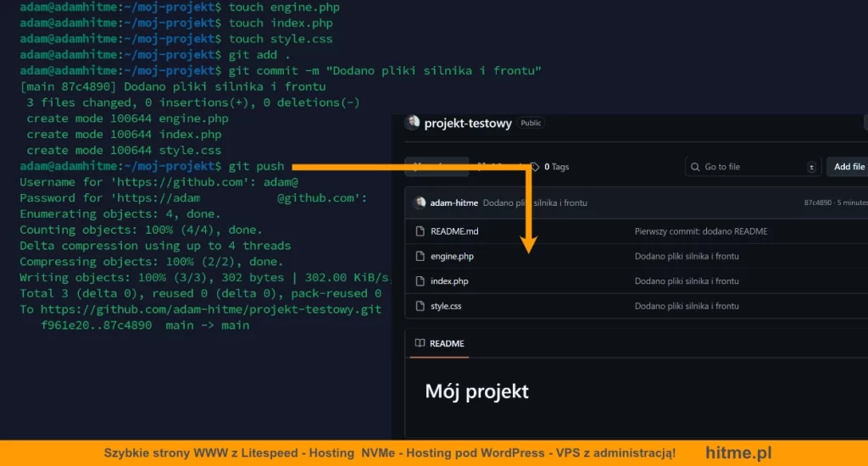Click 'create mode 100644 index.php' line

pyautogui.click(x=124, y=135)
